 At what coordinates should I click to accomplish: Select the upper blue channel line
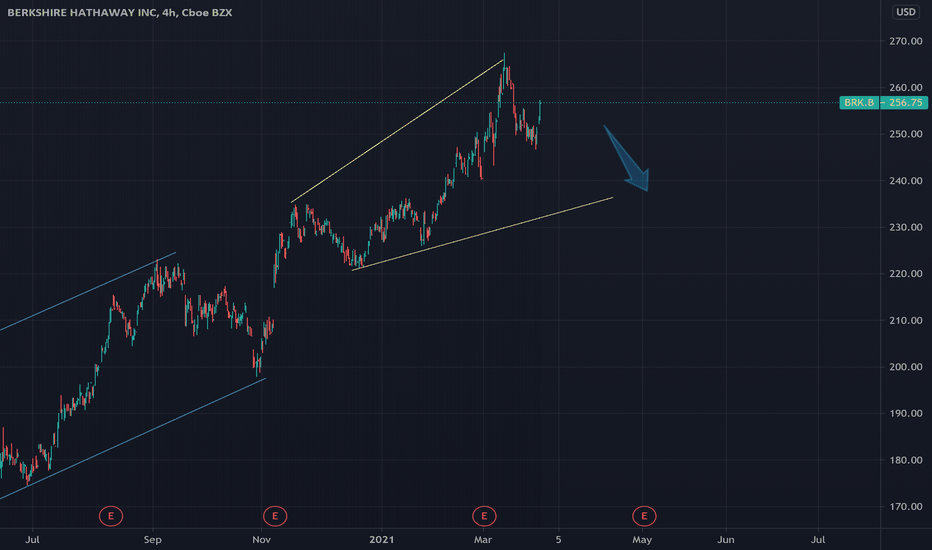coord(88,291)
